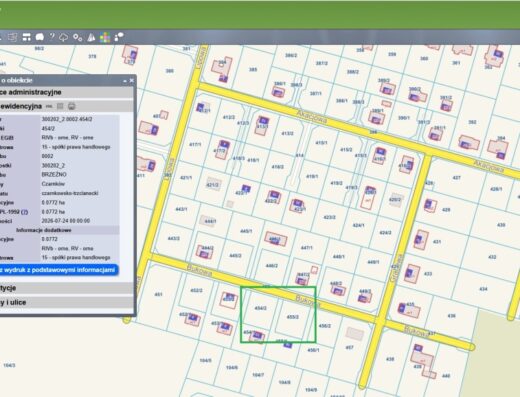
Task: Close the object info panel
Action: click(x=132, y=80)
